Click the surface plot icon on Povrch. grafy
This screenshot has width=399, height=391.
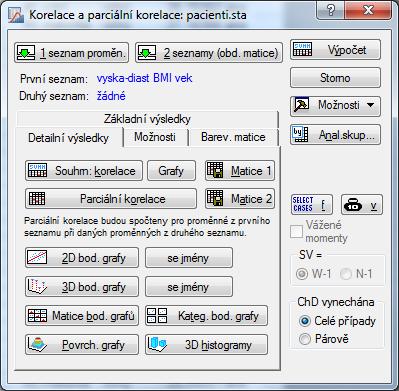pos(37,344)
